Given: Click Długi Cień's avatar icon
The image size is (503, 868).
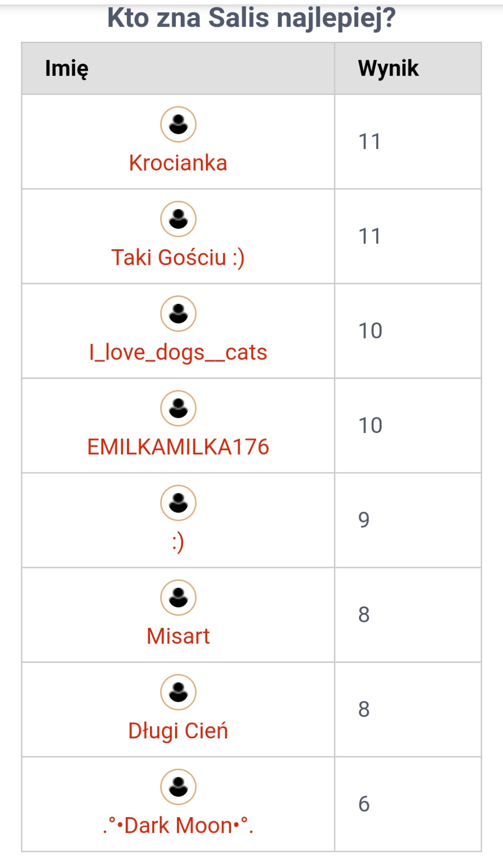Looking at the screenshot, I should coord(178,692).
